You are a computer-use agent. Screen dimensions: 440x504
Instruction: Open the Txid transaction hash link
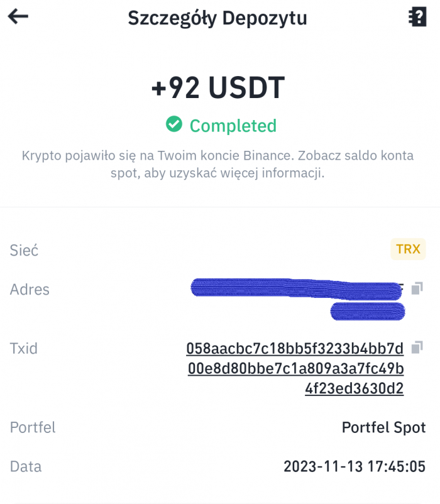295,368
